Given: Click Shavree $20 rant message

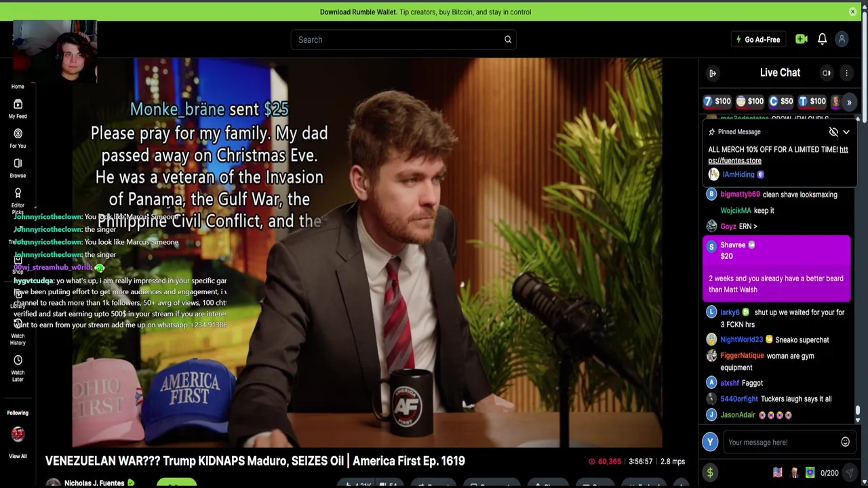Looking at the screenshot, I should 776,268.
